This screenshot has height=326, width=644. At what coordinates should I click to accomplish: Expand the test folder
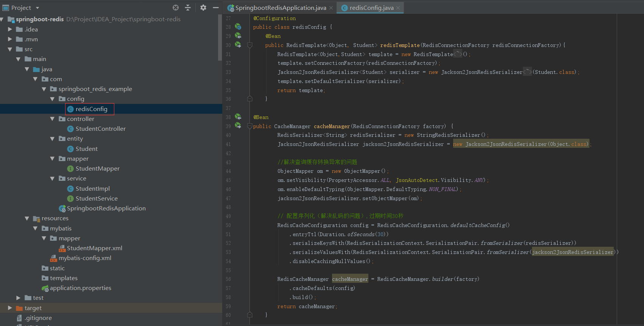point(19,298)
